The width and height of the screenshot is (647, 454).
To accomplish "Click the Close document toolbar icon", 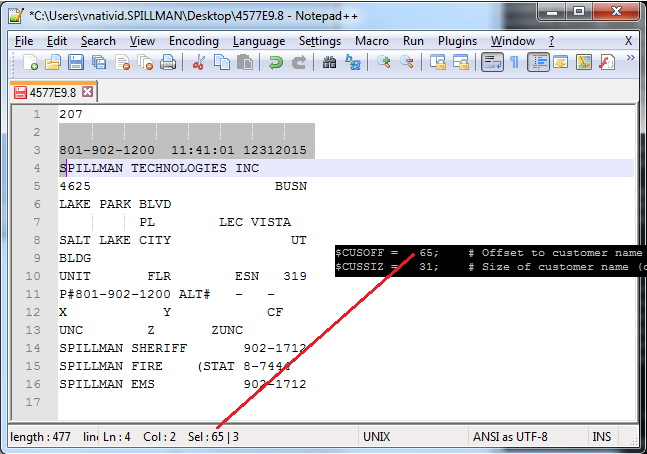I will pyautogui.click(x=123, y=62).
